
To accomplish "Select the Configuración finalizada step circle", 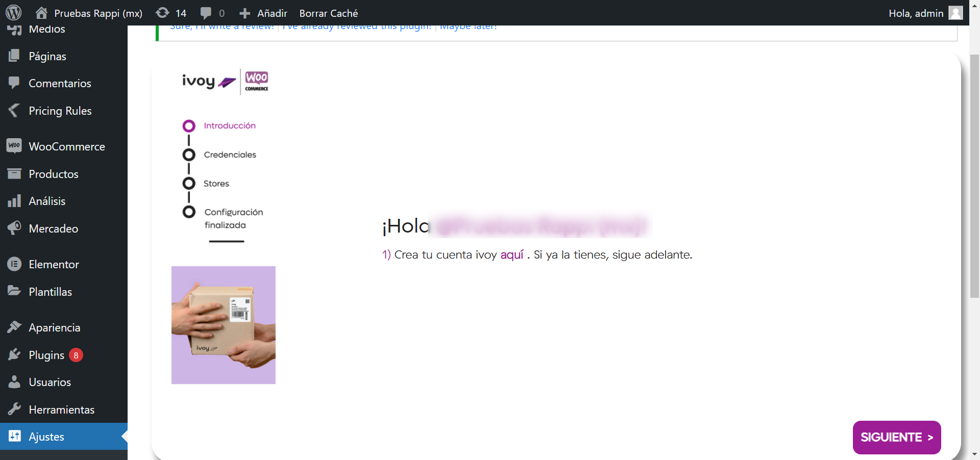I will [x=189, y=212].
